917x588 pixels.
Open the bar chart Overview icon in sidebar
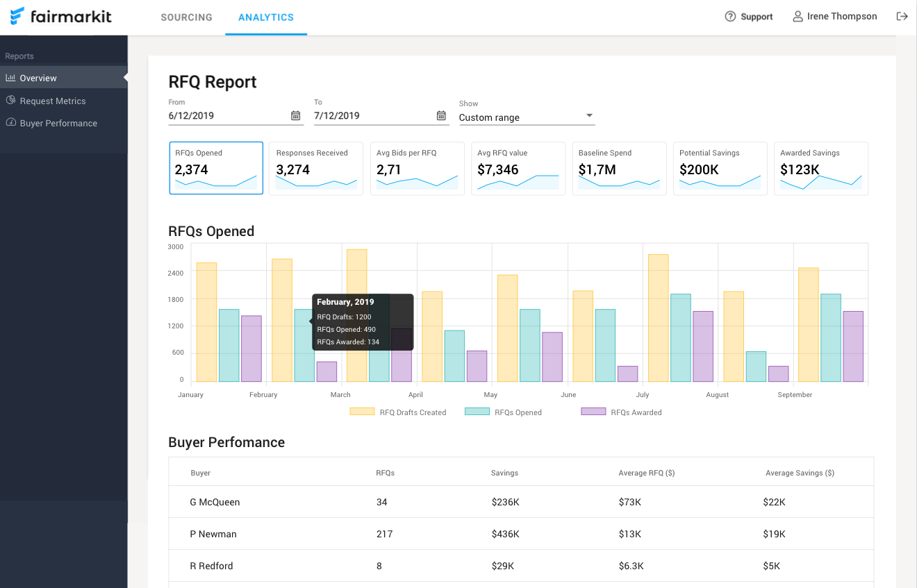(10, 78)
